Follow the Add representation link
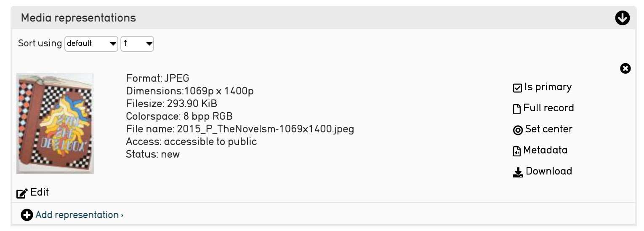644x231 pixels. [x=79, y=215]
